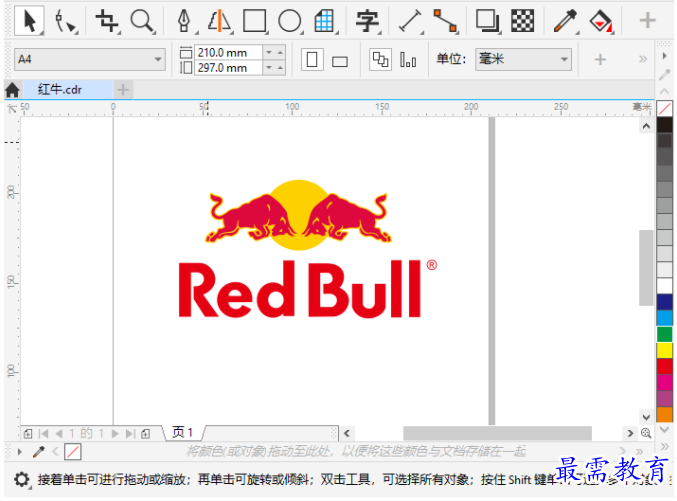Pick the Color eyedropper tool

coord(565,21)
